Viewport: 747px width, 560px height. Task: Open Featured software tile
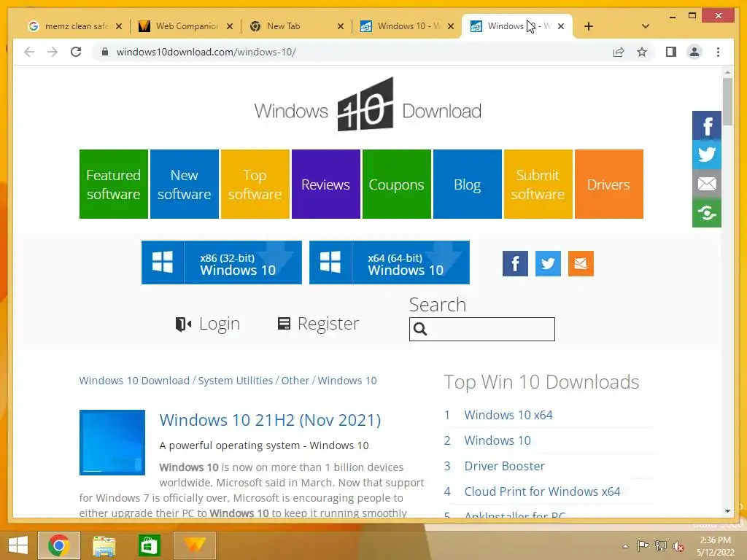click(113, 184)
